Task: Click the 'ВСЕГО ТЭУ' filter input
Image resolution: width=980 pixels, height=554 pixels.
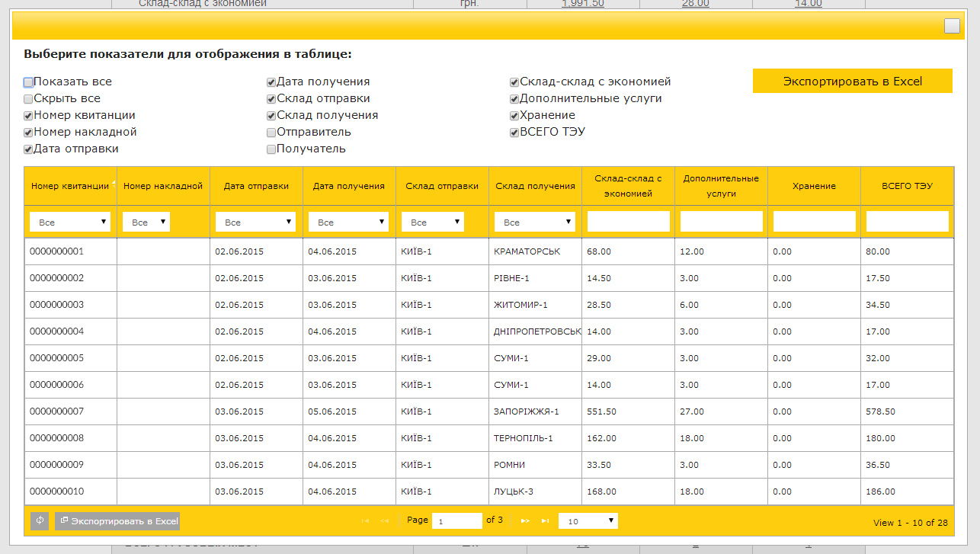Action: click(908, 221)
